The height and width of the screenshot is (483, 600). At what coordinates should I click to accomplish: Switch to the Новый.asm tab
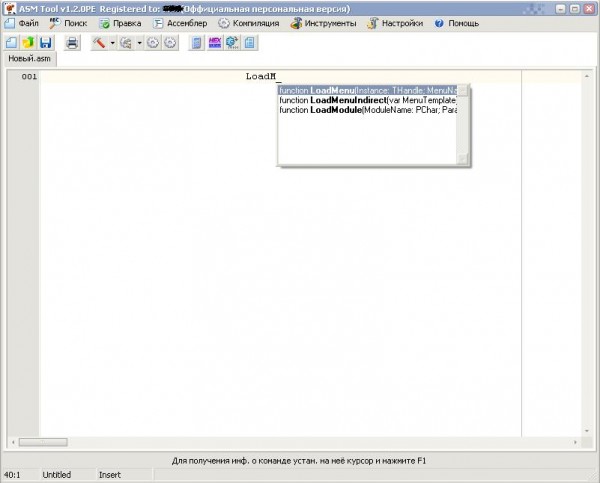coord(28,60)
